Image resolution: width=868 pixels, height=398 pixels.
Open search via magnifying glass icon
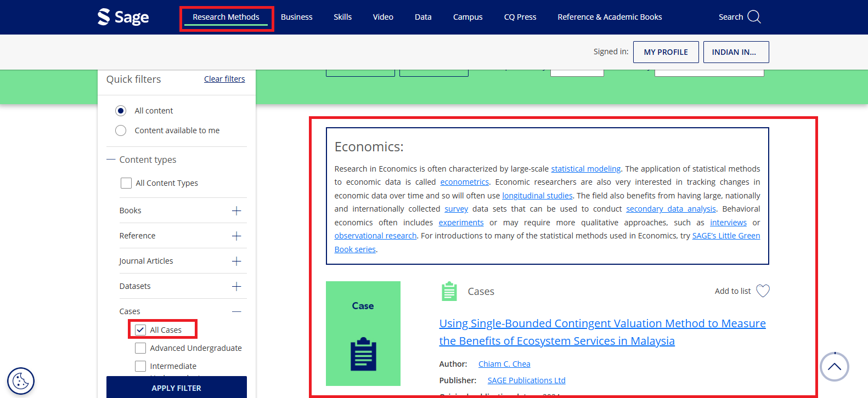coord(754,17)
